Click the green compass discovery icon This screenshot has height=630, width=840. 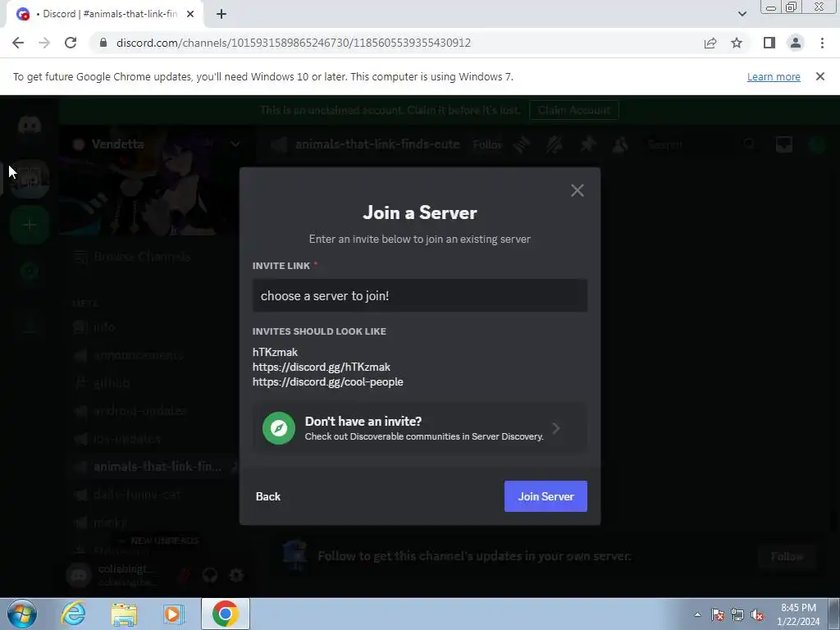tap(279, 428)
